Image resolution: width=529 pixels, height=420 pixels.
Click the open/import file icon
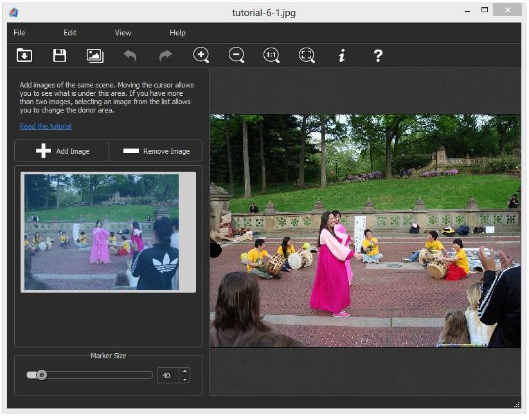[x=24, y=55]
